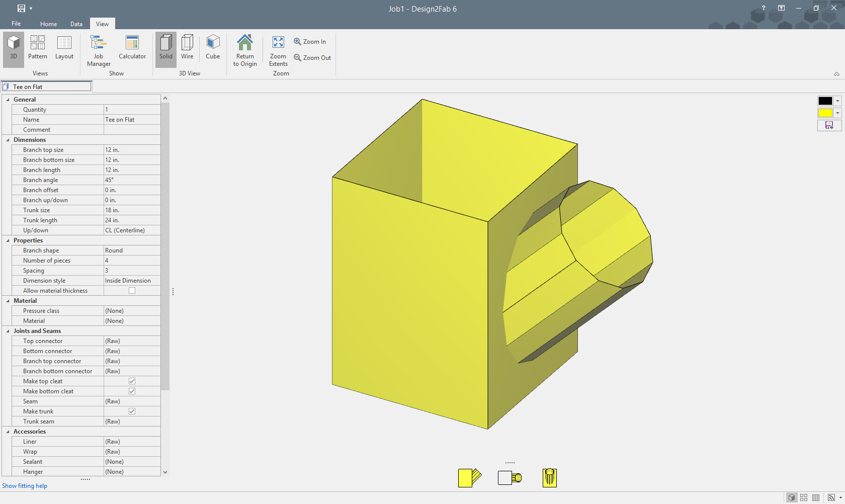Image resolution: width=845 pixels, height=504 pixels.
Task: Edit the Quantity value field
Action: click(x=132, y=110)
